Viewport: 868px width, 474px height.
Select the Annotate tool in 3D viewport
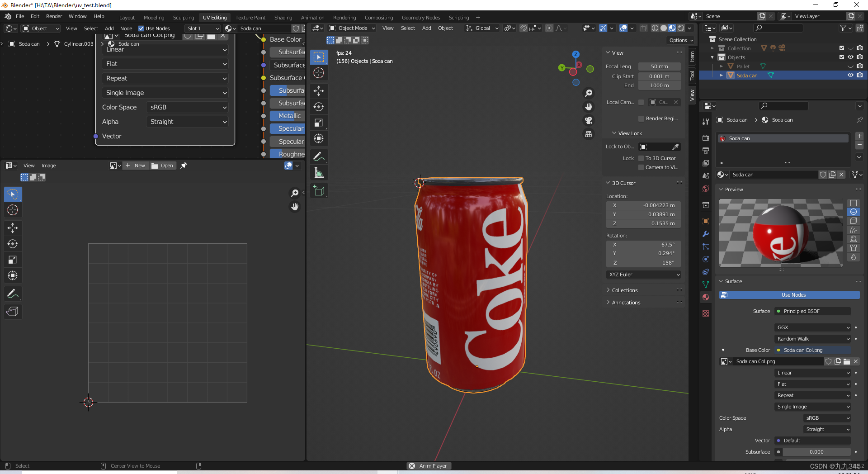(319, 156)
